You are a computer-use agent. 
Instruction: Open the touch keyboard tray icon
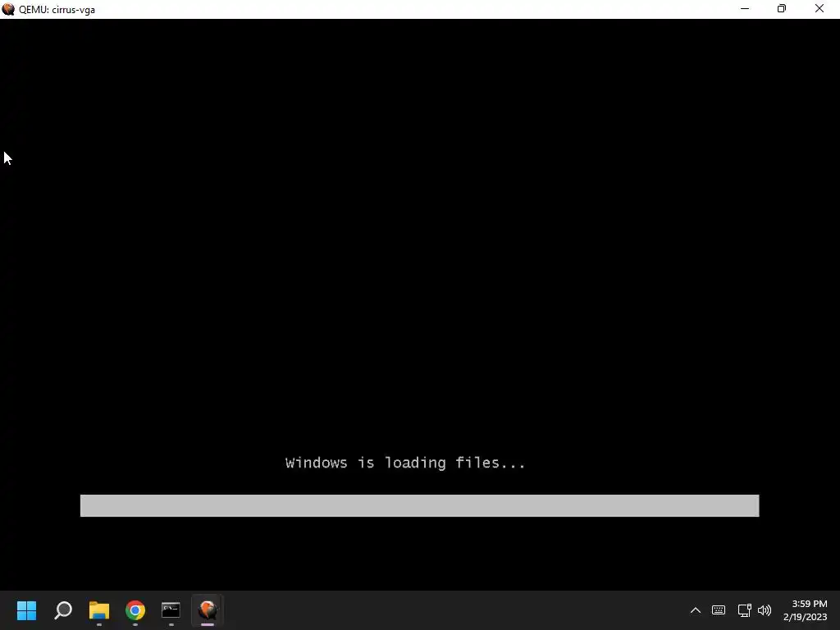click(x=719, y=610)
